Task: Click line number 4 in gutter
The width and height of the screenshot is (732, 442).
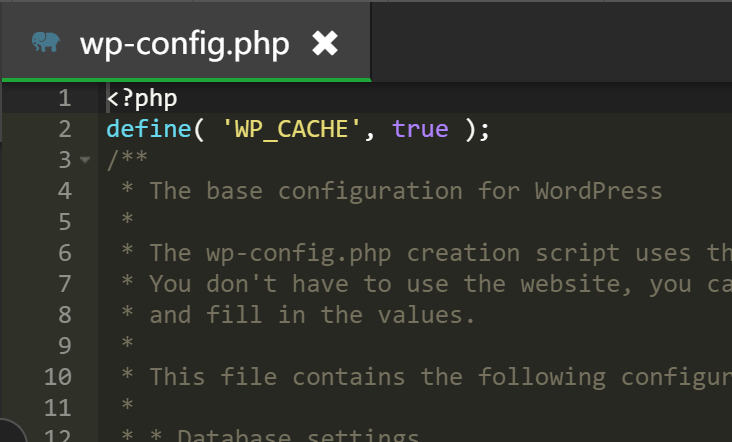Action: tap(65, 191)
